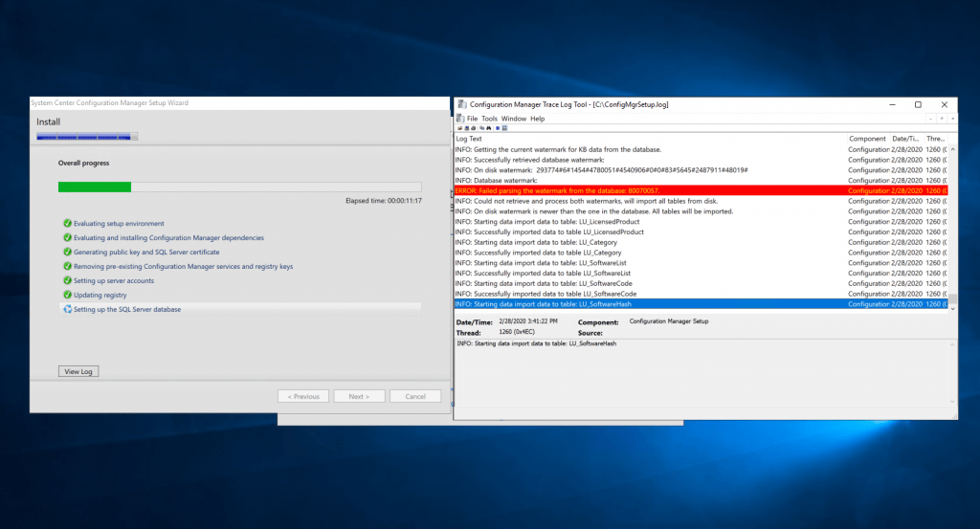Click green check beside installing Configuration Manager dependencies
Image resolution: width=980 pixels, height=529 pixels.
[x=68, y=237]
